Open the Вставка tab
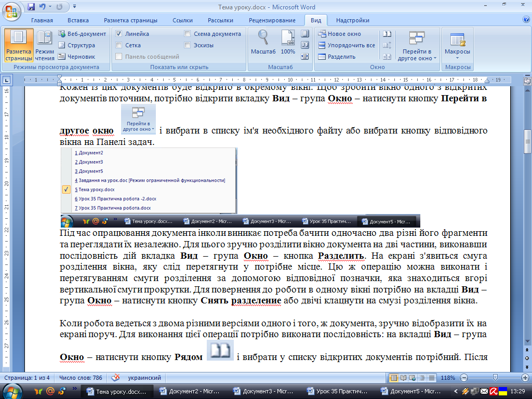The height and width of the screenshot is (399, 532). (x=78, y=20)
